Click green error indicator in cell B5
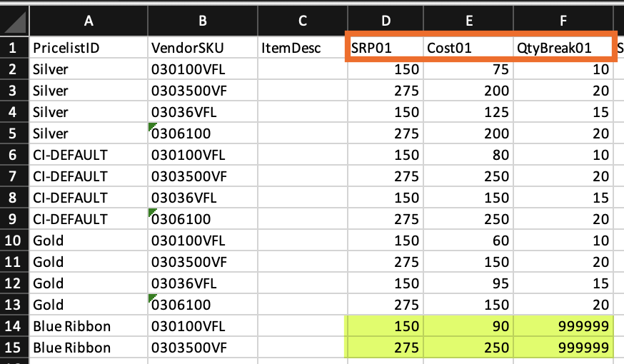 coord(152,126)
